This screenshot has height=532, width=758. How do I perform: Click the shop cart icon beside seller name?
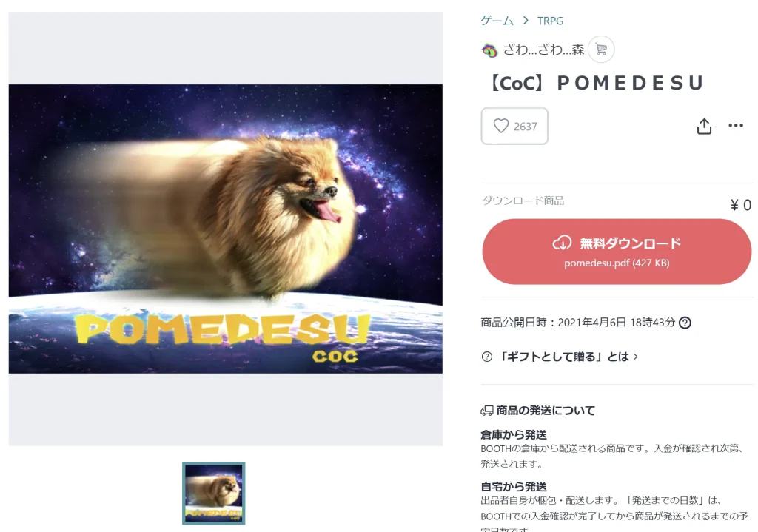601,50
